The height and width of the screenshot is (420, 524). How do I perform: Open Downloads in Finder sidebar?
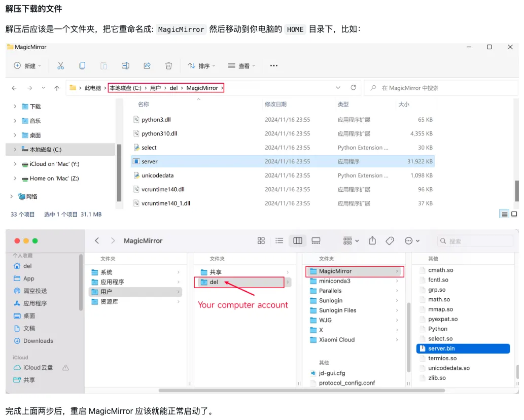point(38,341)
